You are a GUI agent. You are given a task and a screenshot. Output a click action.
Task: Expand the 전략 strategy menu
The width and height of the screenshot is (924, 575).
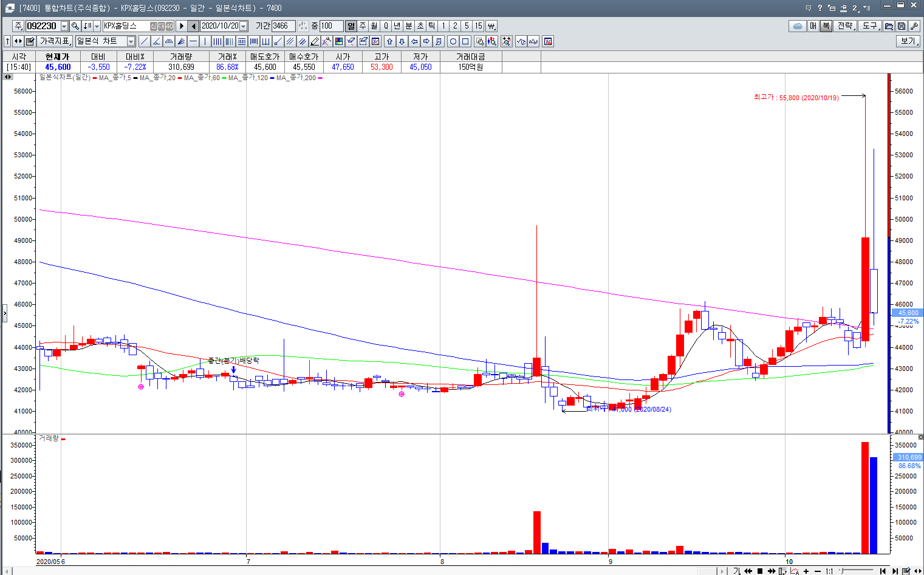(846, 26)
